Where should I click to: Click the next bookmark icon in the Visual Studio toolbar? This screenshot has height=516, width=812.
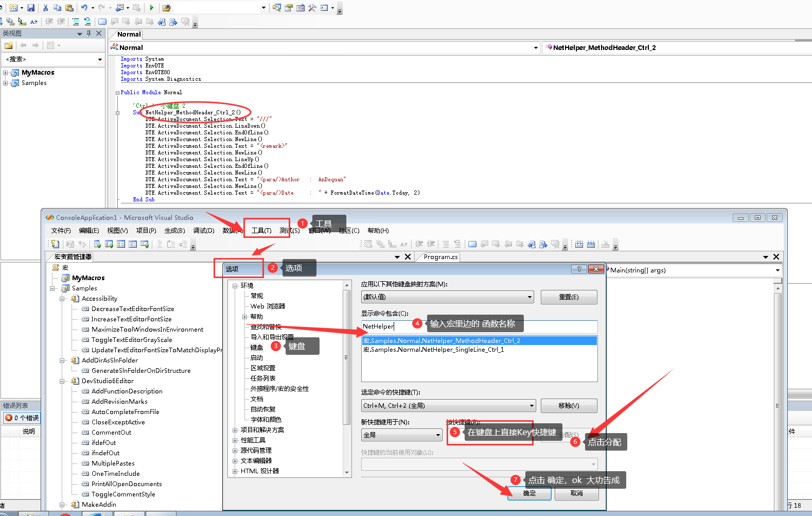[496, 244]
